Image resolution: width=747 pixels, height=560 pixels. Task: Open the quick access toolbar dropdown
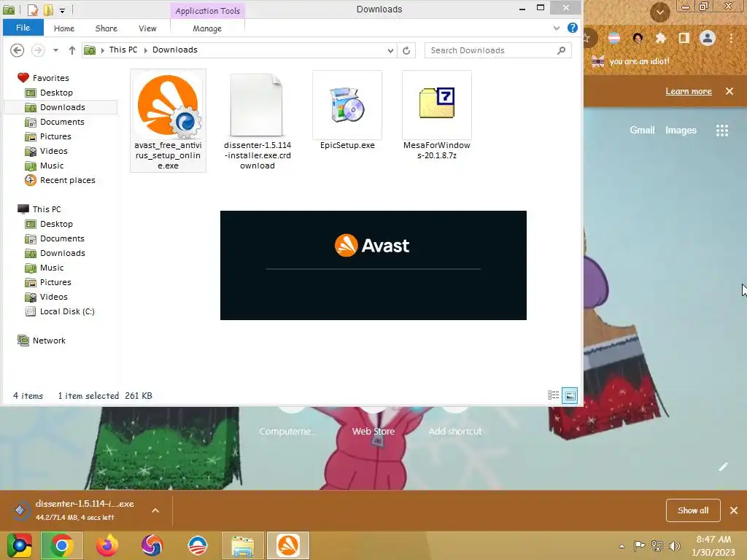[63, 10]
